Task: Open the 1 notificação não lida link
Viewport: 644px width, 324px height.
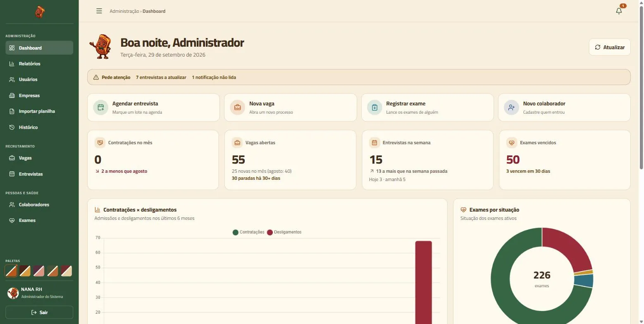Action: coord(214,77)
